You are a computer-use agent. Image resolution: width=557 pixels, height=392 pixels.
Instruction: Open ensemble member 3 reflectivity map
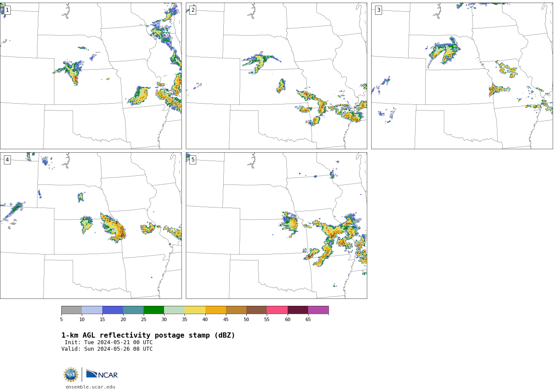(x=462, y=76)
